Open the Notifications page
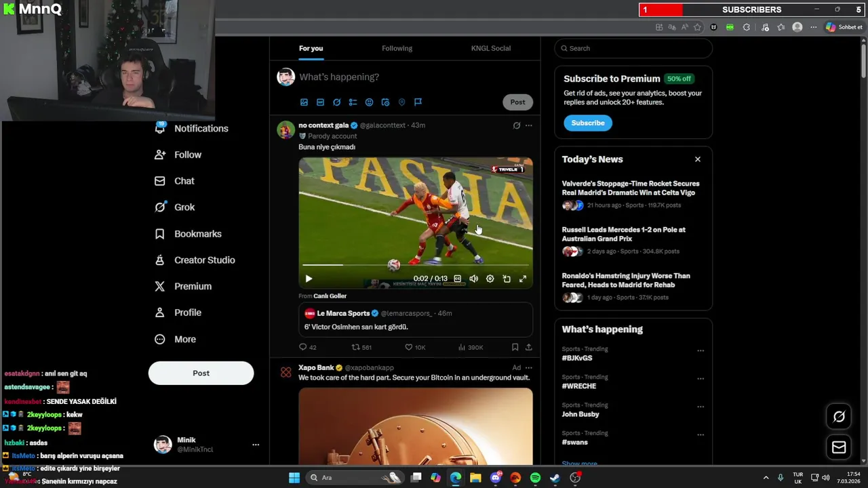The image size is (868, 488). (192, 128)
